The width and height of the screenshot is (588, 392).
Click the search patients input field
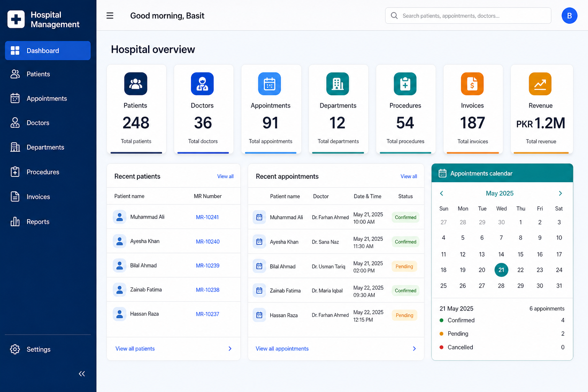468,16
